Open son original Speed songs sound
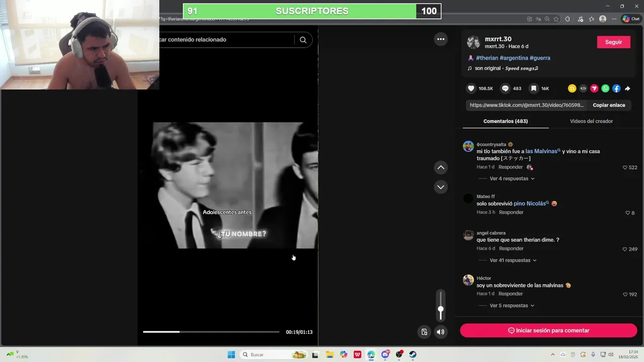This screenshot has height=362, width=644. [507, 68]
